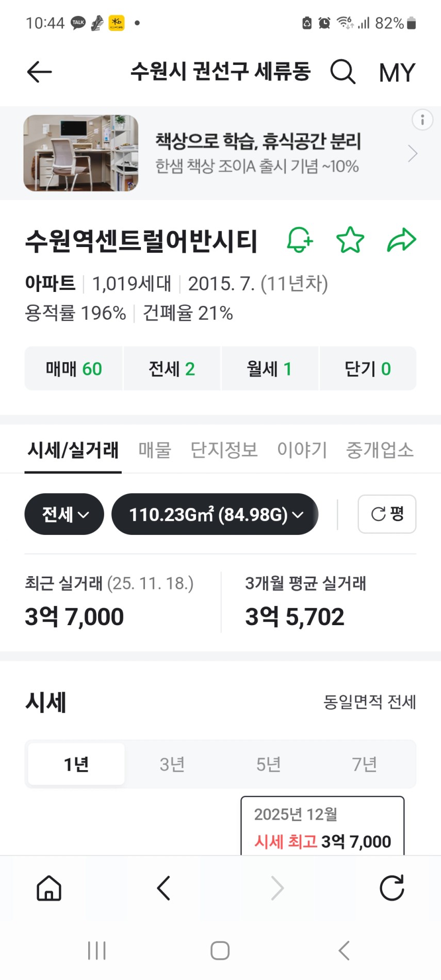
Task: Select 3년 price period
Action: tap(172, 764)
